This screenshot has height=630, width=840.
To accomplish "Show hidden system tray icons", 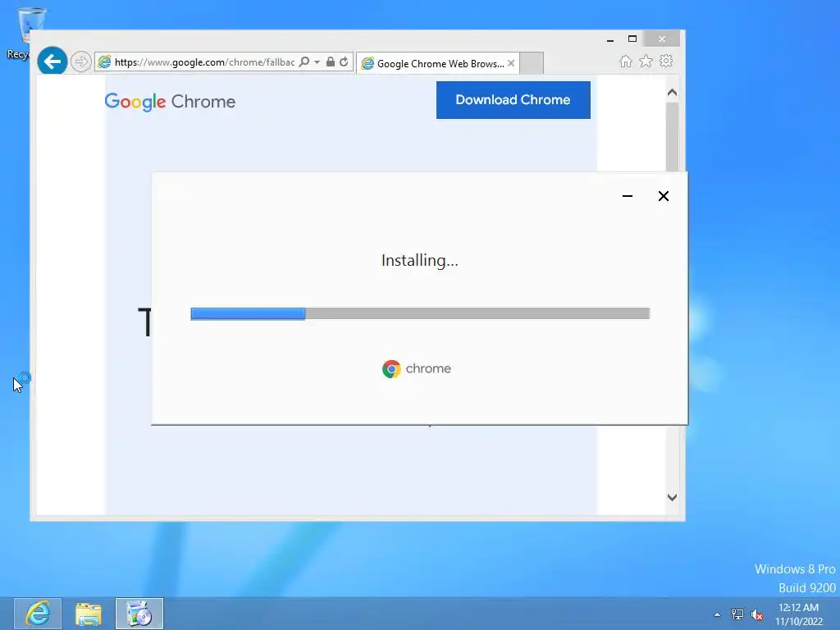I will click(717, 614).
